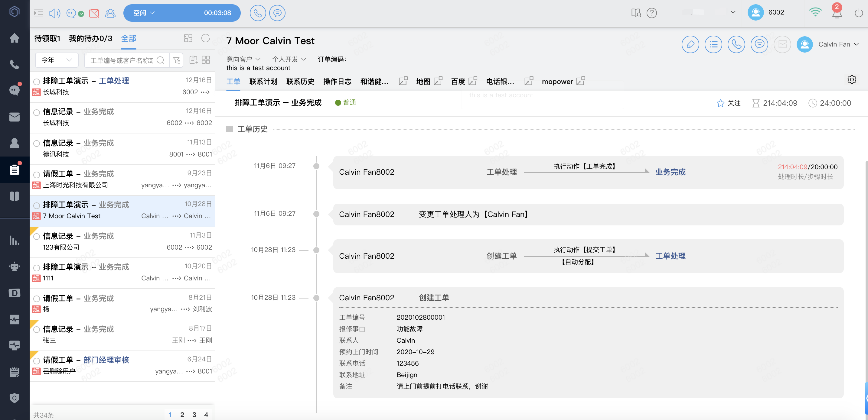Switch to the 全部 tab
The image size is (868, 420).
click(x=128, y=38)
